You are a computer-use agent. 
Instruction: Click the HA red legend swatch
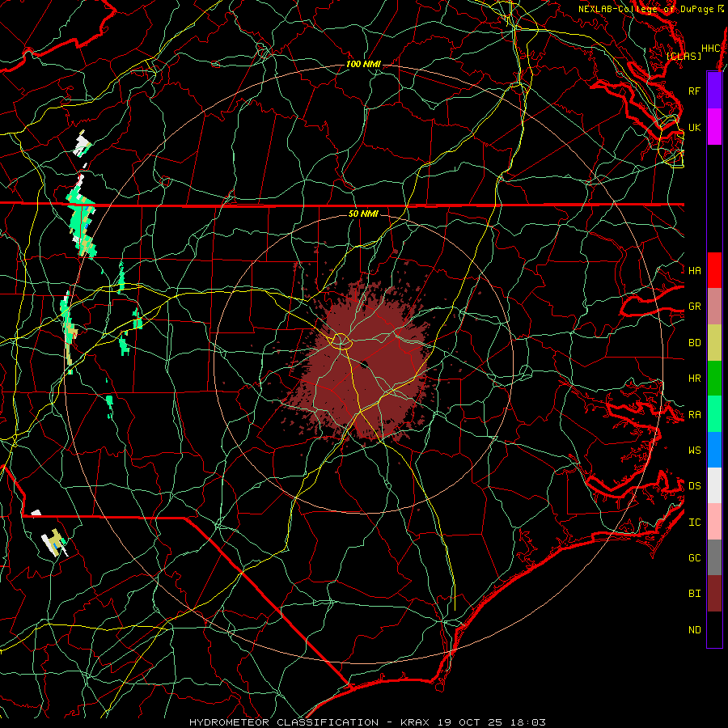pos(714,270)
